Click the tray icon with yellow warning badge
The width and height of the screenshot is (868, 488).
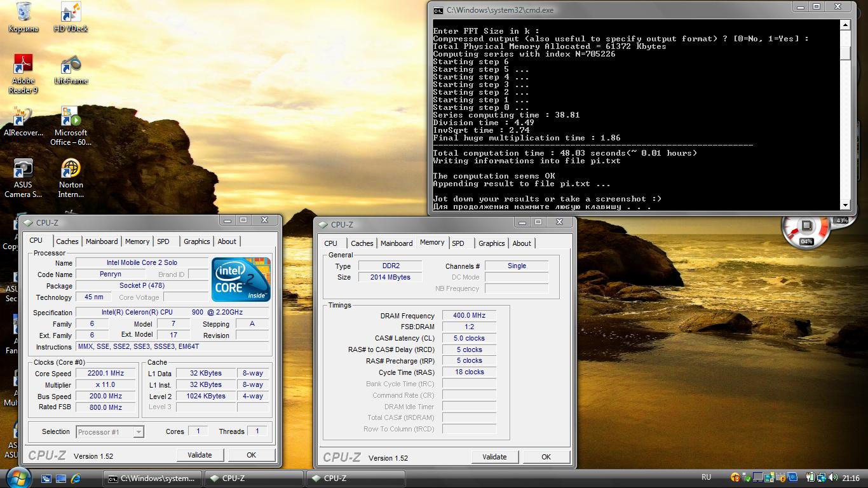(x=781, y=478)
